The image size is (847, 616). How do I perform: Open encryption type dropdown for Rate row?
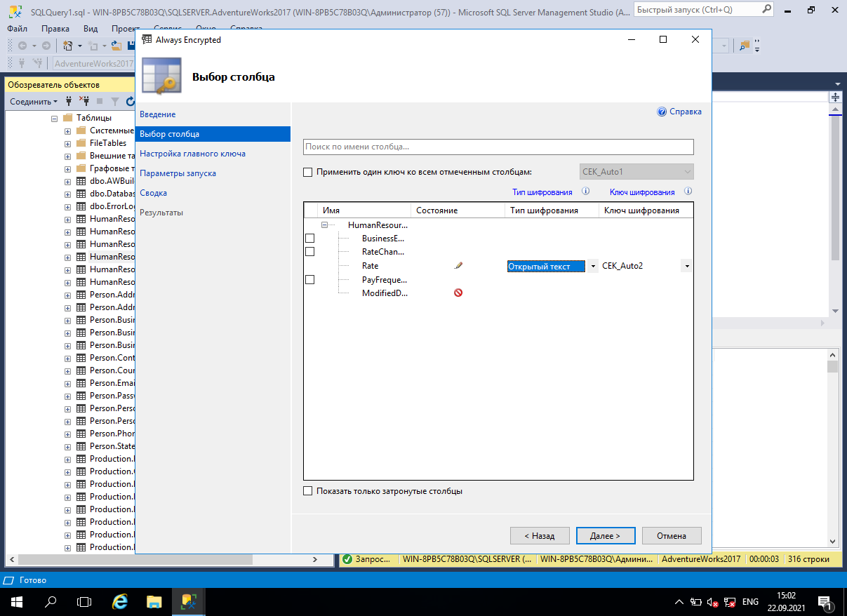tap(593, 266)
